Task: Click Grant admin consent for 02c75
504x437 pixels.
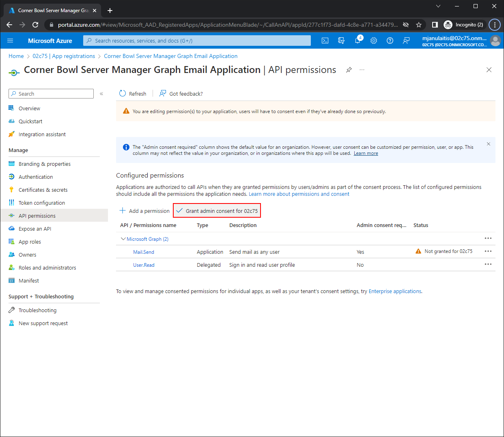Action: [217, 211]
